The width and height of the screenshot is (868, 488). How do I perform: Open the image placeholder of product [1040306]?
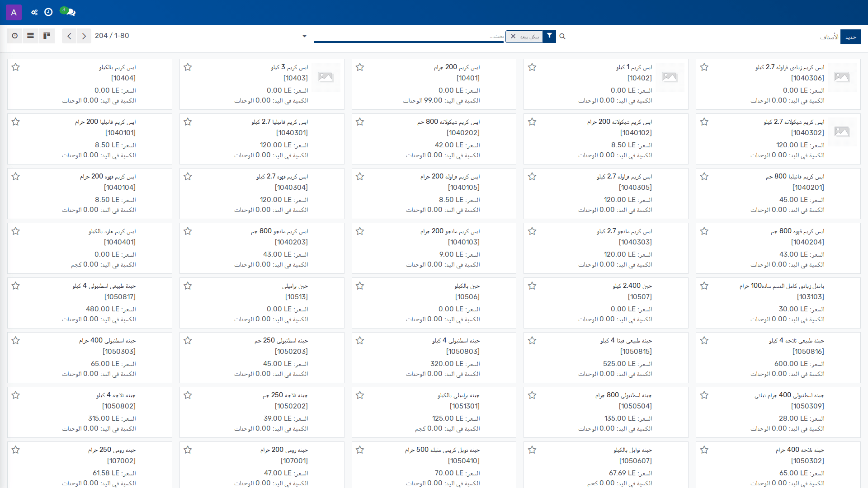842,77
